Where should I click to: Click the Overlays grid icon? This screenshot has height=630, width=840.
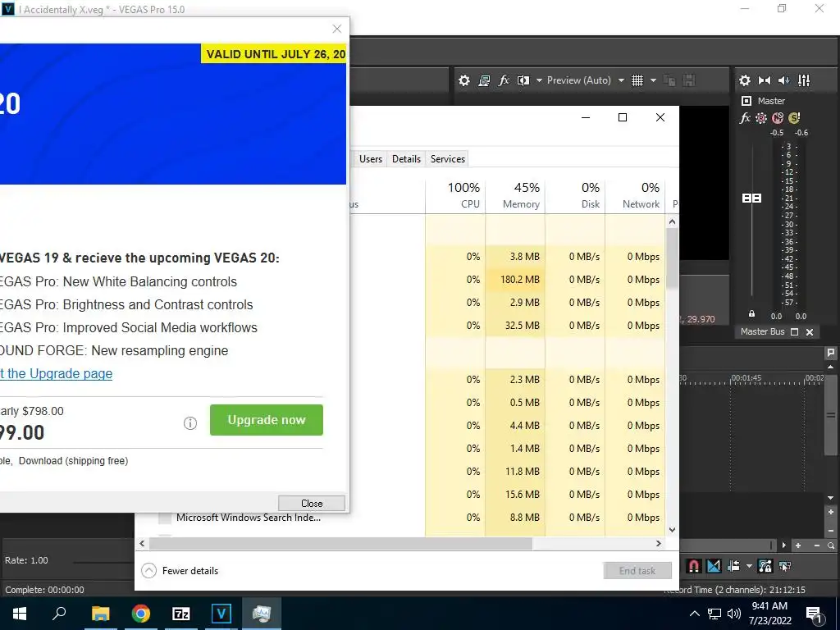click(637, 80)
